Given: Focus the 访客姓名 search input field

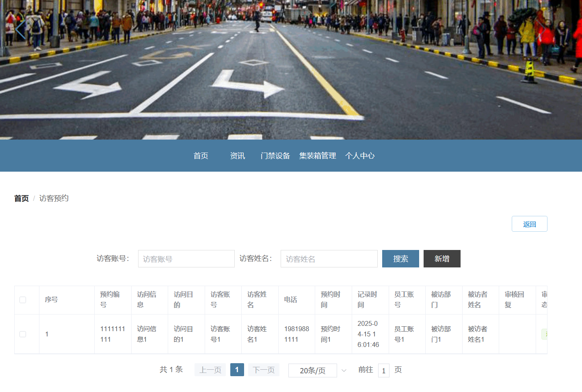Looking at the screenshot, I should point(329,259).
